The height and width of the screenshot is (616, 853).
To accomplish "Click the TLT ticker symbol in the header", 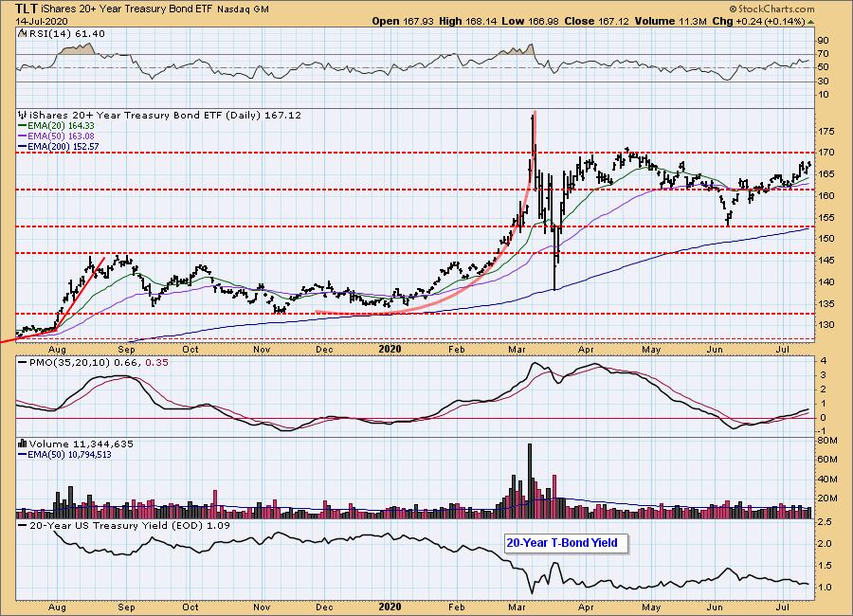I will coord(27,9).
